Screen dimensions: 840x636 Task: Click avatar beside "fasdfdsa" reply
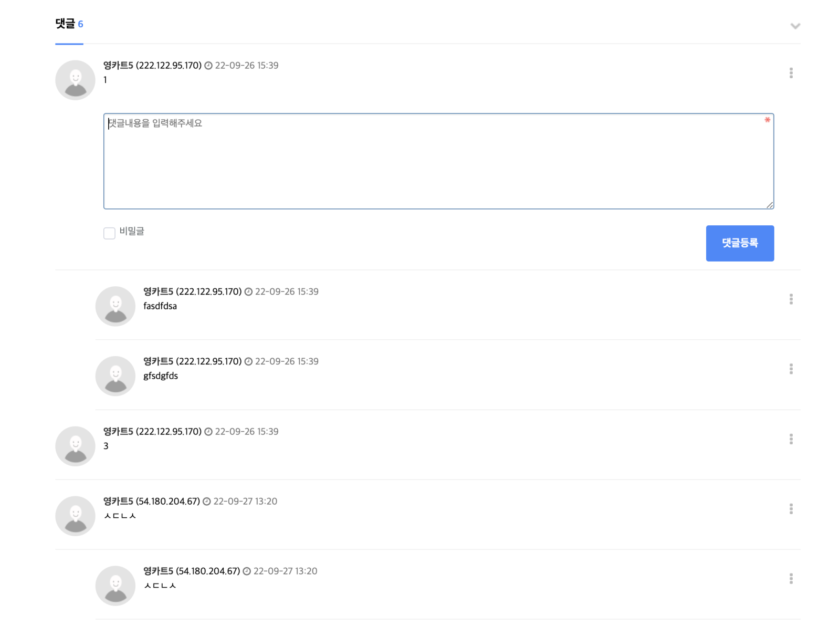coord(115,306)
